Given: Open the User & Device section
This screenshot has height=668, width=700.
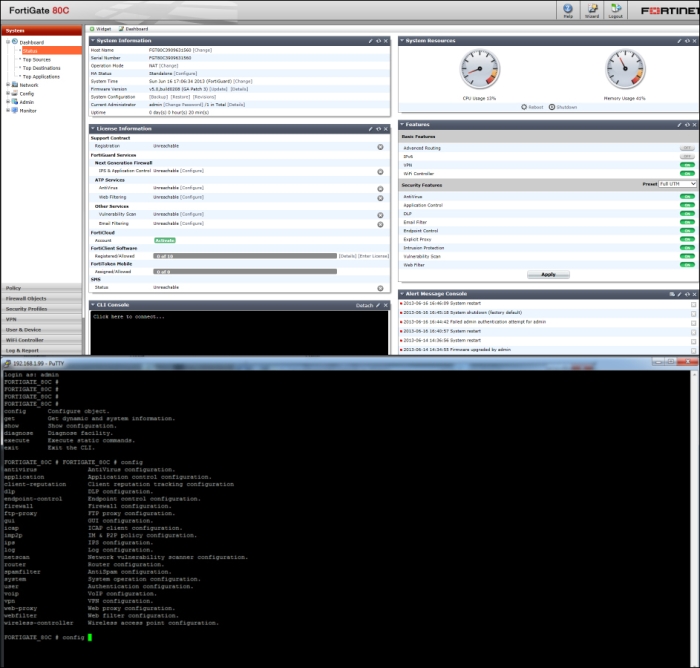Looking at the screenshot, I should 42,330.
